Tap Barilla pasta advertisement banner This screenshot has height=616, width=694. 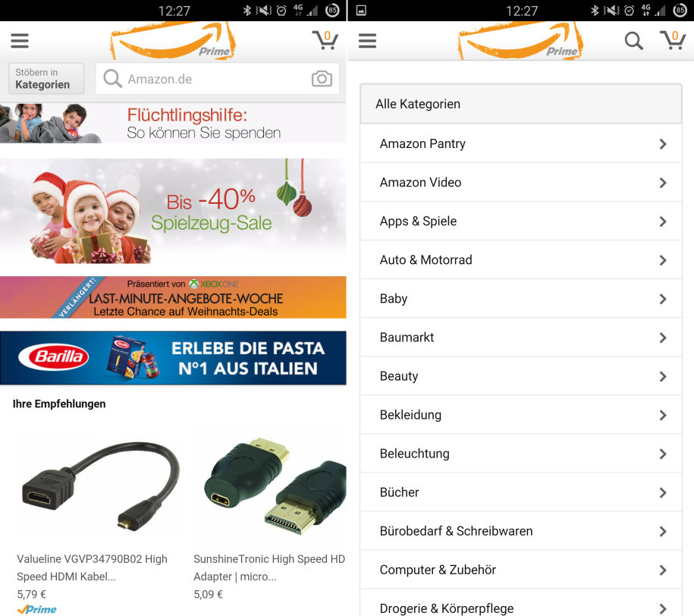173,358
